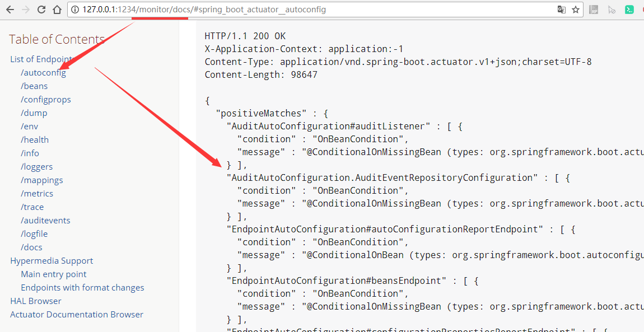The width and height of the screenshot is (644, 332).
Task: Jump to the /trace endpoint
Action: (32, 207)
